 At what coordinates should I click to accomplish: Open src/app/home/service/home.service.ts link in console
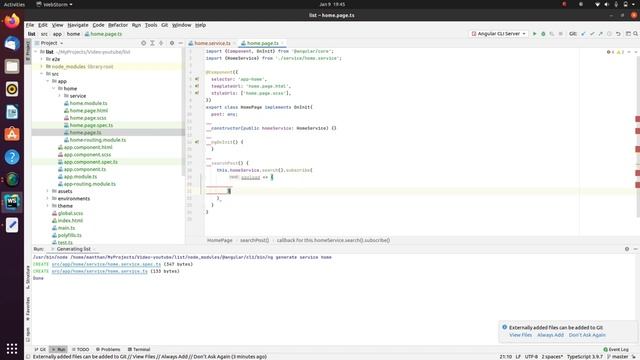pos(100,271)
